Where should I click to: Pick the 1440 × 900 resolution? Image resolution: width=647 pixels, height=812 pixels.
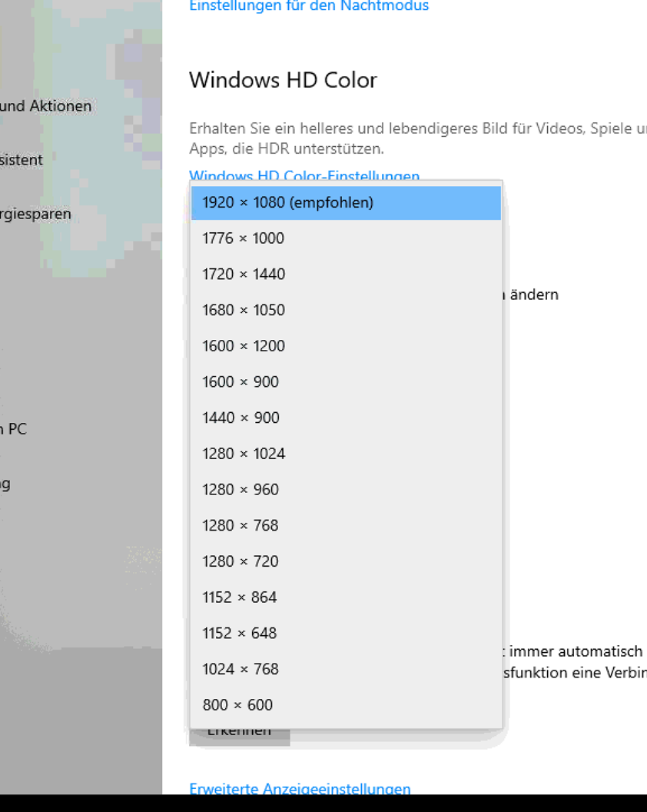coord(346,418)
